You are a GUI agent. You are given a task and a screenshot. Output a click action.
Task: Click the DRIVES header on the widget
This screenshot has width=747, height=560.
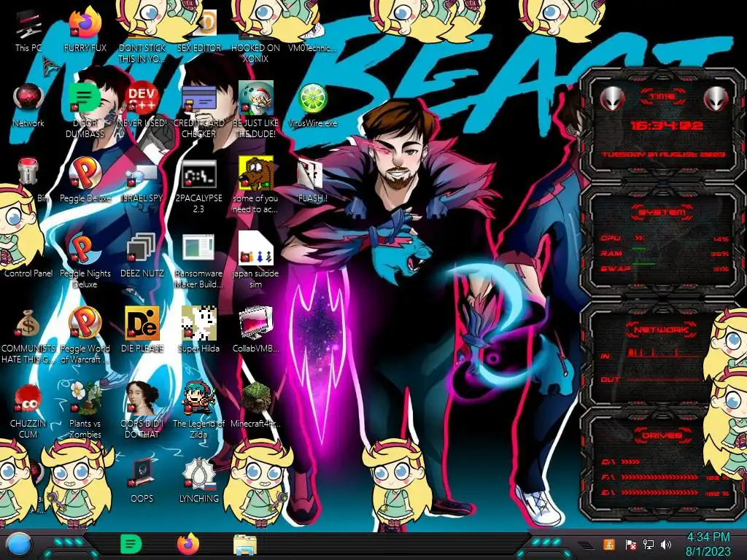[662, 435]
